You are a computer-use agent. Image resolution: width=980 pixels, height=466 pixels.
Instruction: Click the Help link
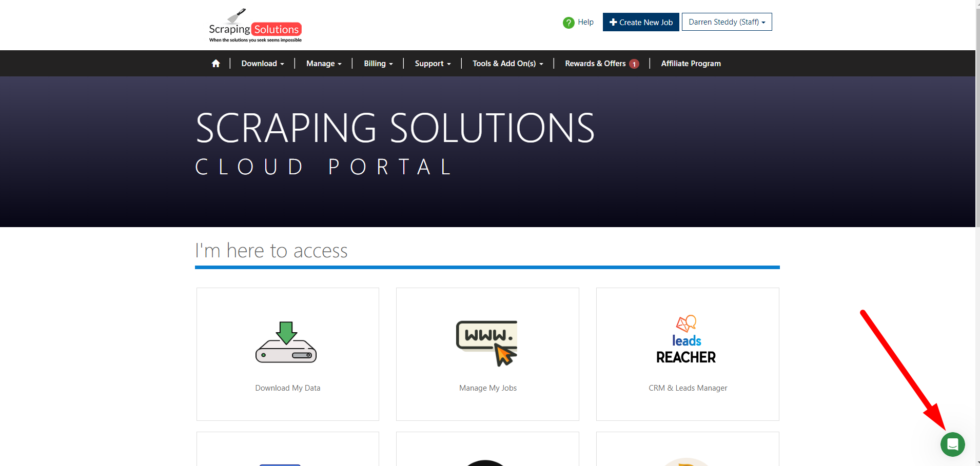click(x=585, y=22)
